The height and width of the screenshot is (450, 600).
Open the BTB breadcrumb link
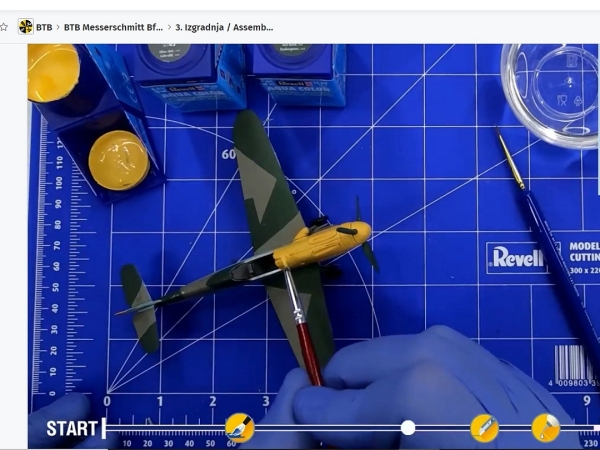[x=44, y=27]
